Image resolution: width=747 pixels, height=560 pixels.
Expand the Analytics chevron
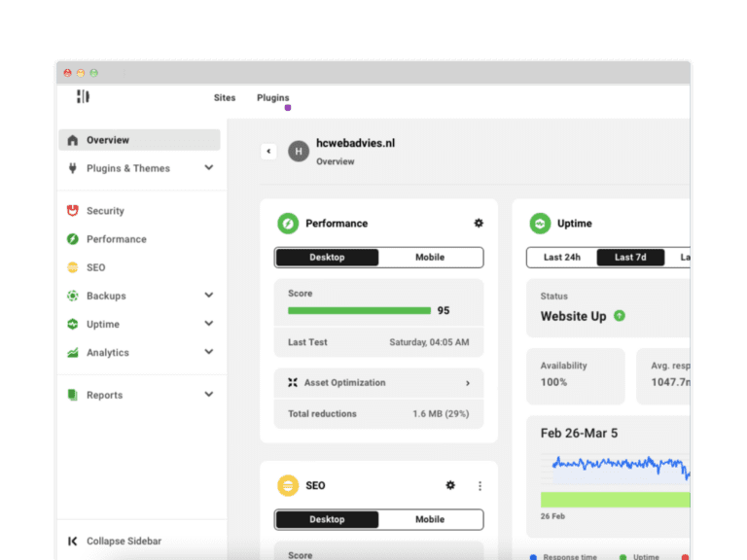(209, 352)
